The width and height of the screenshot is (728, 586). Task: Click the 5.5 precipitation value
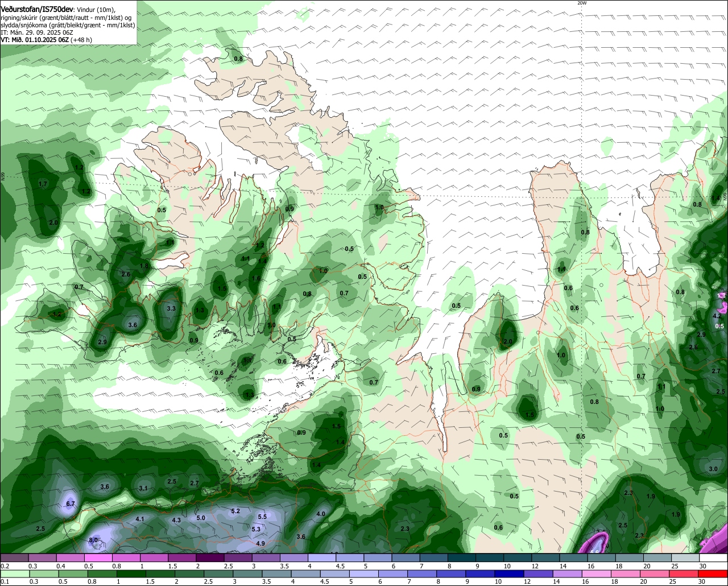[x=262, y=517]
